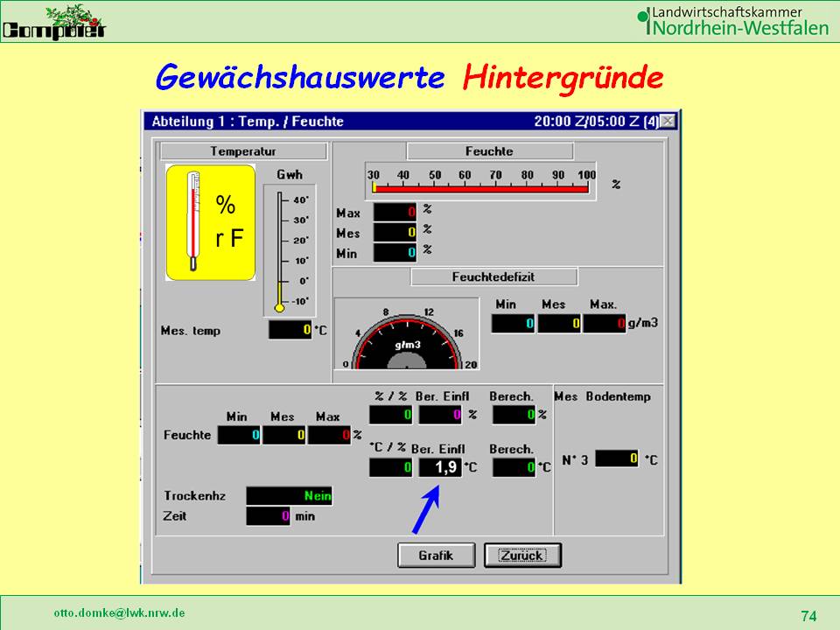
Task: Click the N° 3 Bodentemp field
Action: click(x=616, y=458)
